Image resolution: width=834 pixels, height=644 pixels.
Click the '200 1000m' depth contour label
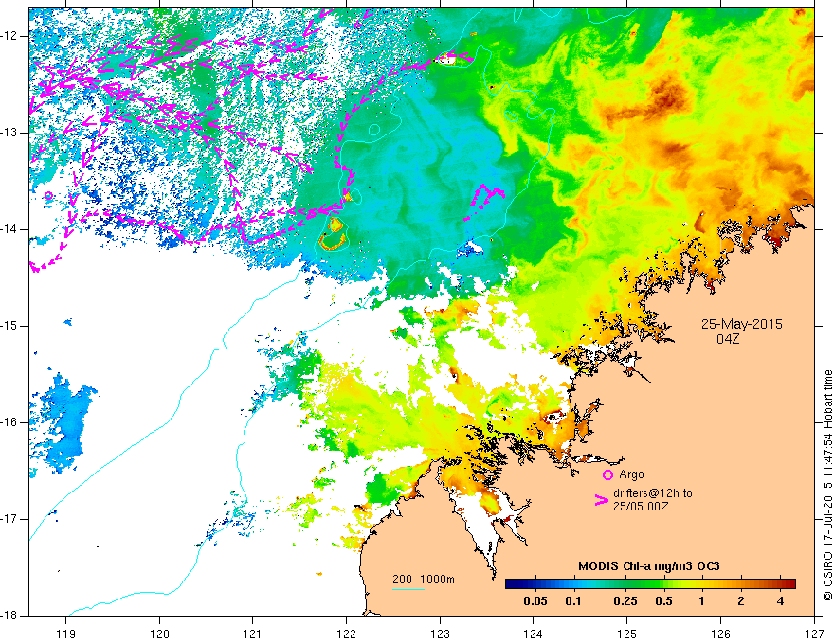tap(424, 580)
